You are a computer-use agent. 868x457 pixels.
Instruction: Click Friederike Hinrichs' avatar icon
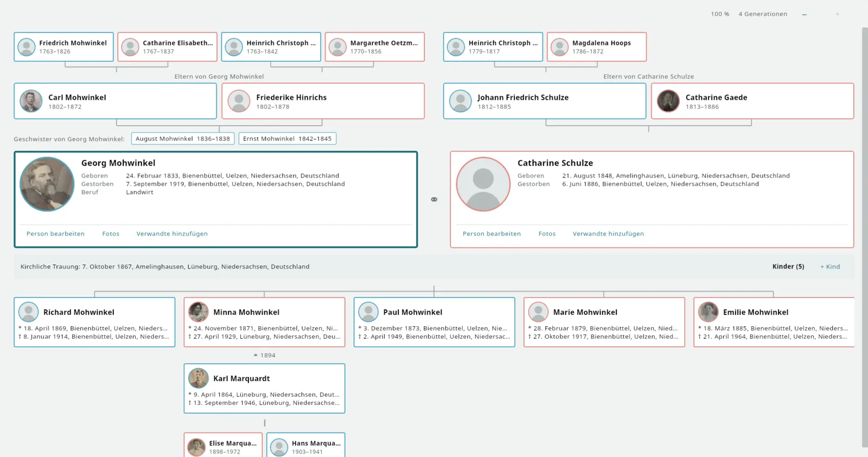coord(239,101)
